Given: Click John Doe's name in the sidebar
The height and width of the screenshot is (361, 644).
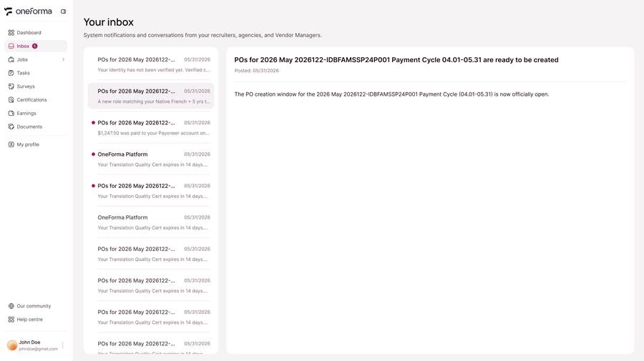Looking at the screenshot, I should point(29,342).
